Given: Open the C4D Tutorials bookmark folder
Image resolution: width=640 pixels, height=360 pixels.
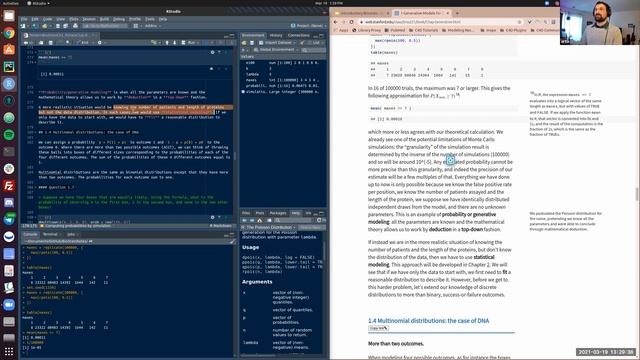Looking at the screenshot, I should (423, 30).
